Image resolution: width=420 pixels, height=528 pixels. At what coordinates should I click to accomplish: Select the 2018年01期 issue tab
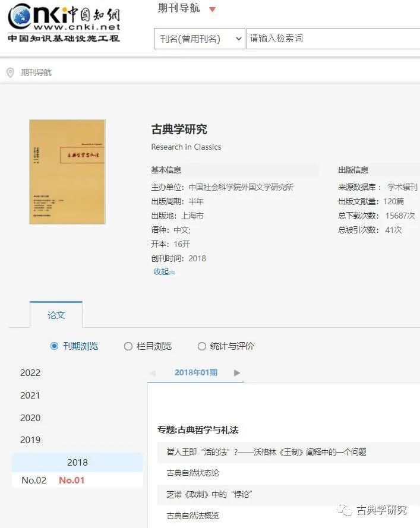195,373
